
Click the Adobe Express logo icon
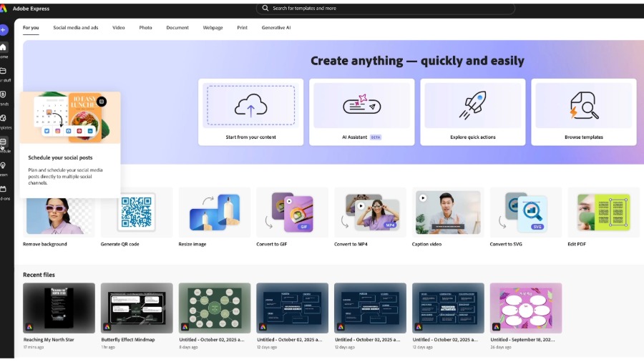[x=4, y=9]
